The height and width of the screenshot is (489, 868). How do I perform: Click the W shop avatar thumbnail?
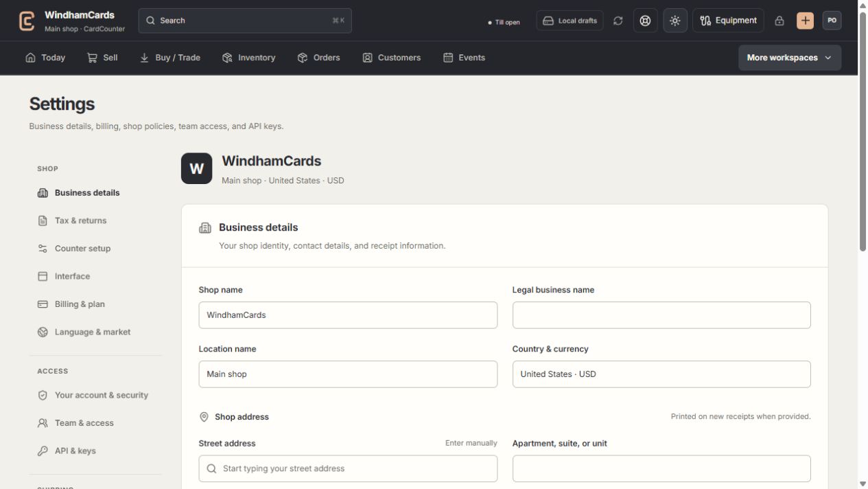(x=197, y=168)
